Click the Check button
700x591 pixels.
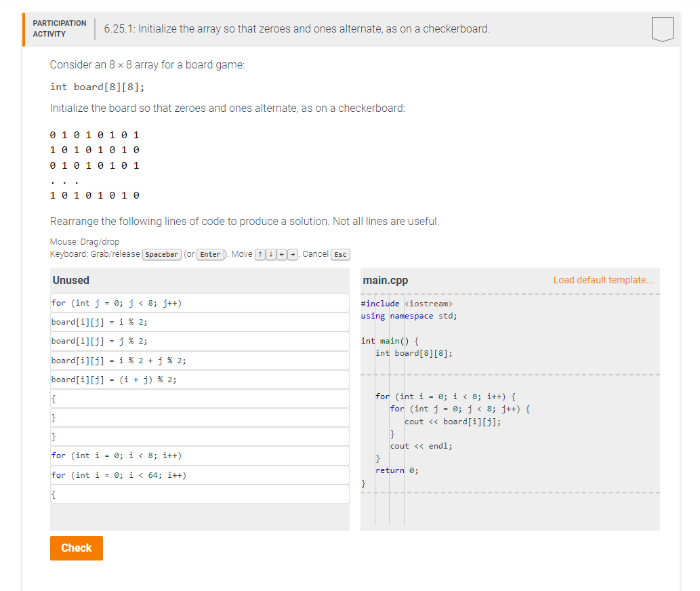76,548
